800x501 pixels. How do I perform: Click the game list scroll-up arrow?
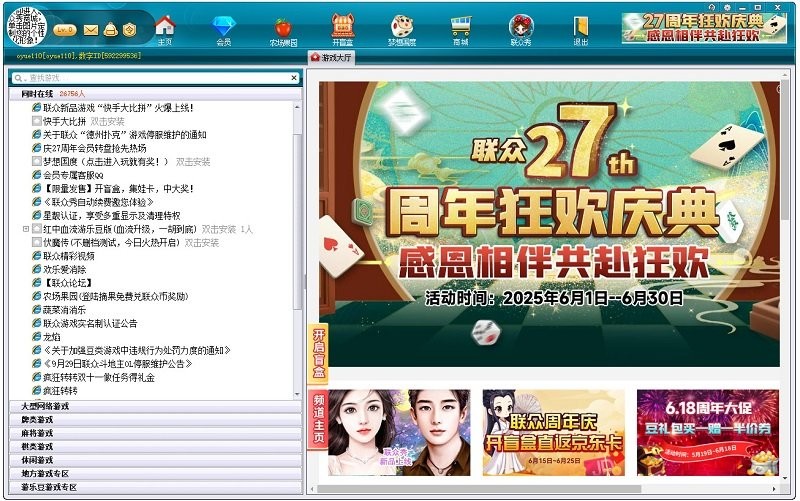[x=297, y=107]
